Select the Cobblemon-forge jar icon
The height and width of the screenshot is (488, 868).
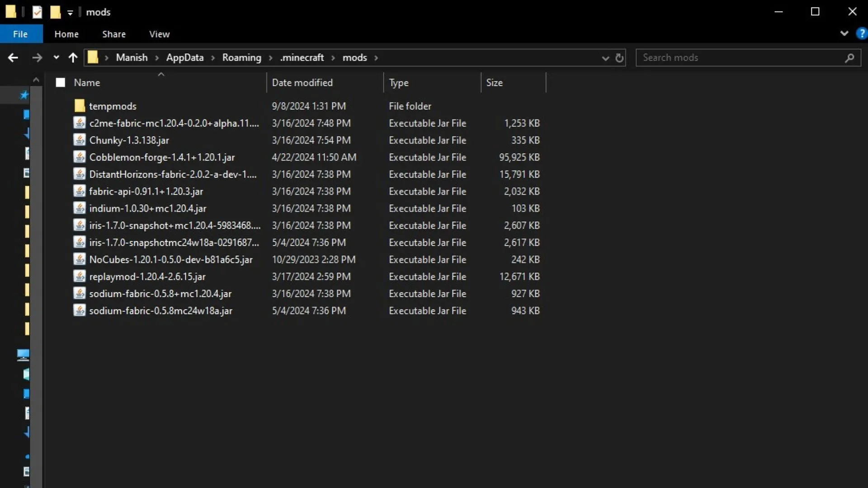80,157
